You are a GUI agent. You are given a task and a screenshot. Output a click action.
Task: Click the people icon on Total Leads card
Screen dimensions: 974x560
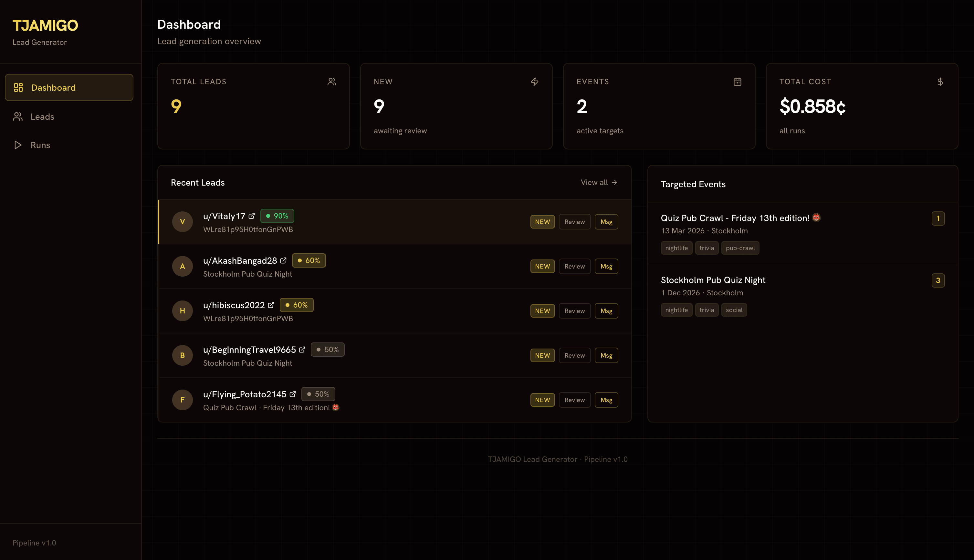tap(332, 81)
